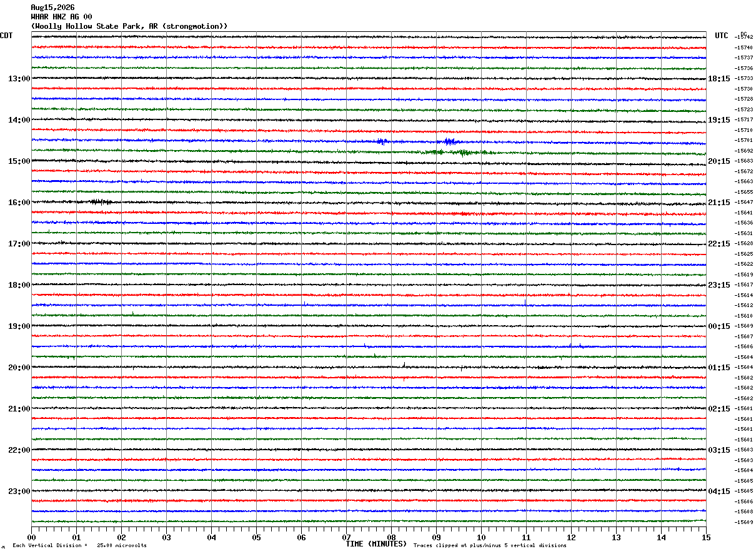Click the black seismic burst after 16:00
Viewport: 756px width, 554px height.
pyautogui.click(x=100, y=201)
